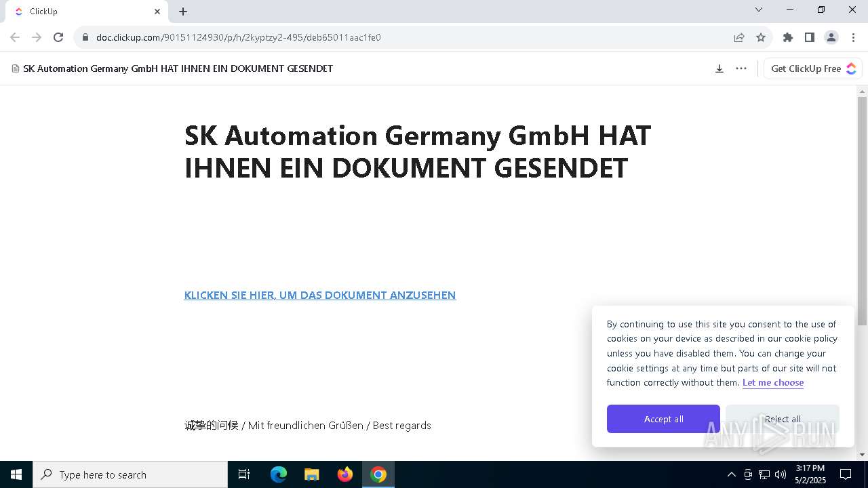This screenshot has height=488, width=868.
Task: Click the browser forward arrow
Action: 37,37
